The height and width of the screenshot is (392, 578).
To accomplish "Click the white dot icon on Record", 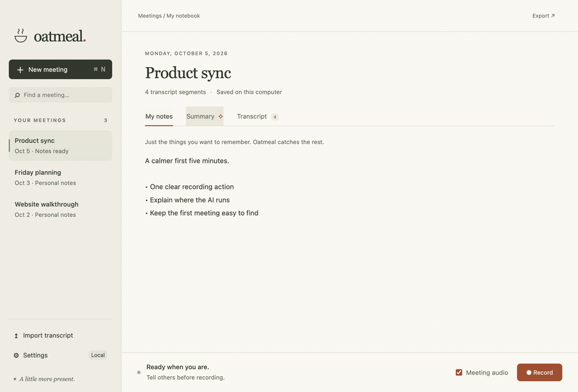I will pos(529,372).
